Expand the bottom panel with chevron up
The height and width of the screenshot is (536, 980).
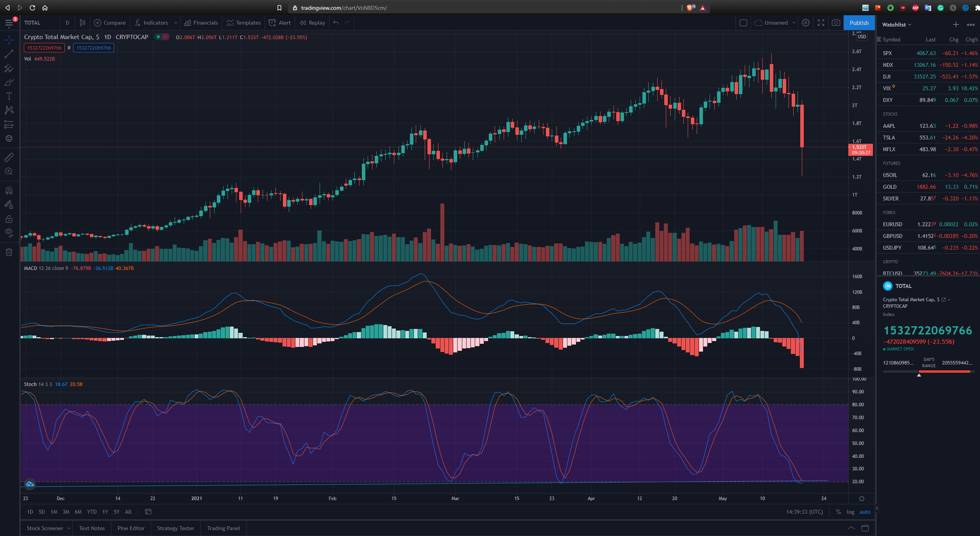(x=851, y=528)
